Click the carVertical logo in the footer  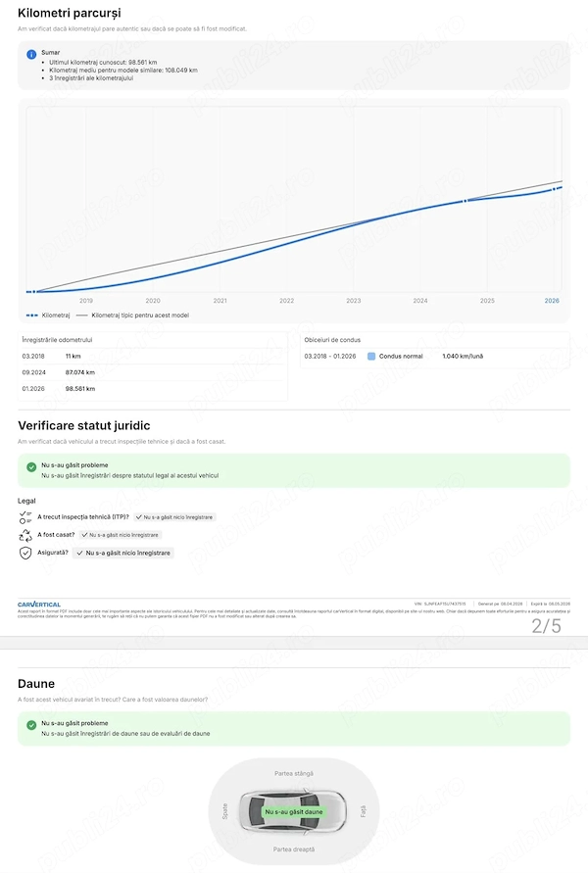click(39, 605)
